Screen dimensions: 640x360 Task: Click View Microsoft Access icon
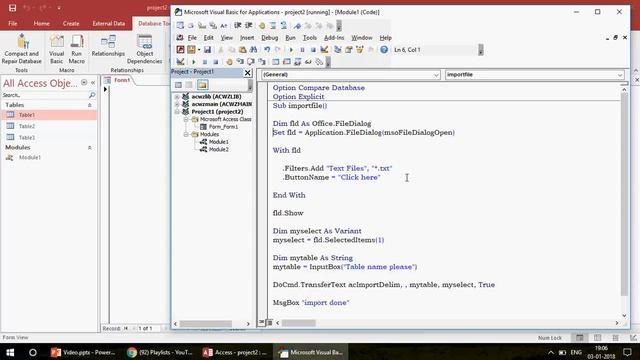click(x=180, y=50)
